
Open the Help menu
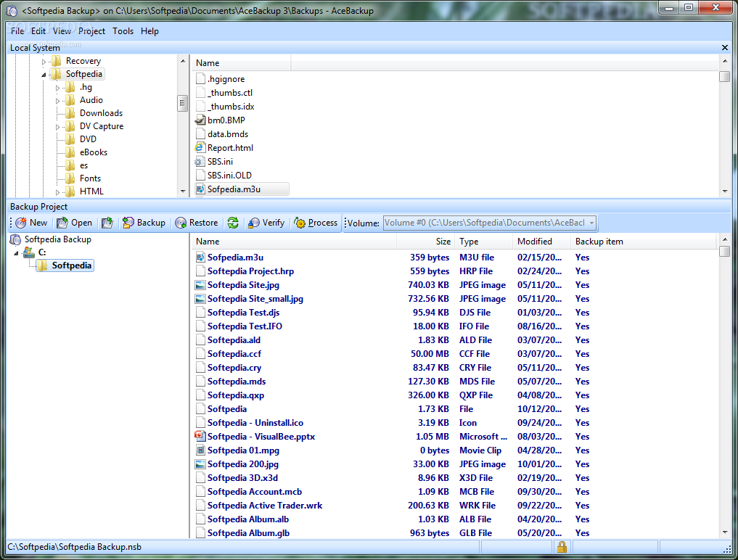149,31
